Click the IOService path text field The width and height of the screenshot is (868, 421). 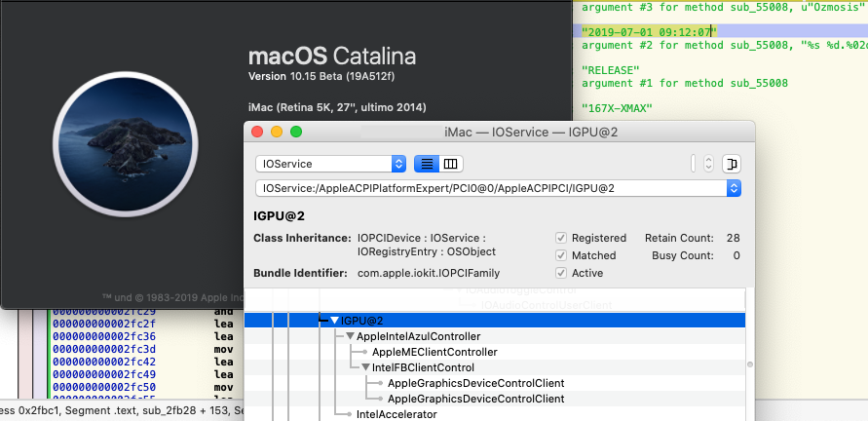click(491, 188)
